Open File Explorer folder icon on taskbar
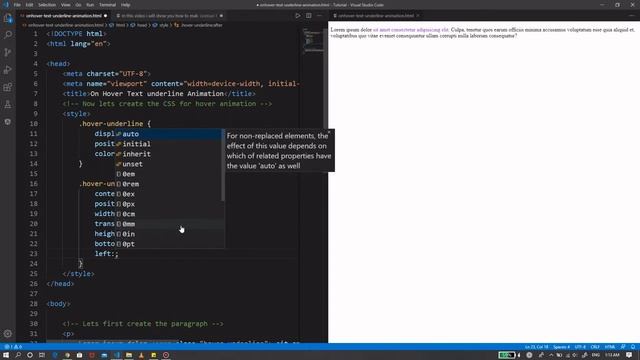The image size is (640, 360). [x=129, y=356]
